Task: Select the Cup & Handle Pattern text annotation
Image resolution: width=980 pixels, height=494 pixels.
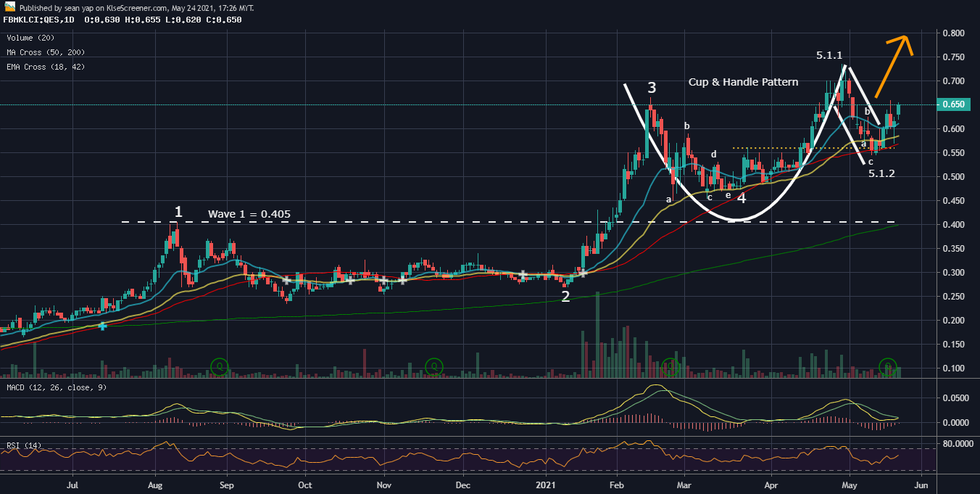Action: pyautogui.click(x=743, y=82)
